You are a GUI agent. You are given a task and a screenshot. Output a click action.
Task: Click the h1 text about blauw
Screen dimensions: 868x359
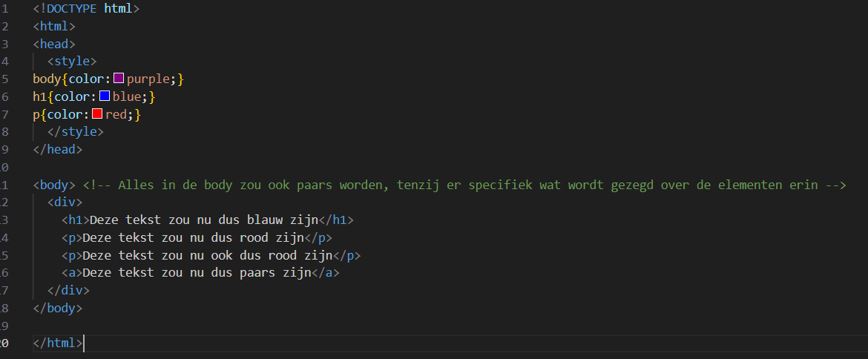point(203,220)
